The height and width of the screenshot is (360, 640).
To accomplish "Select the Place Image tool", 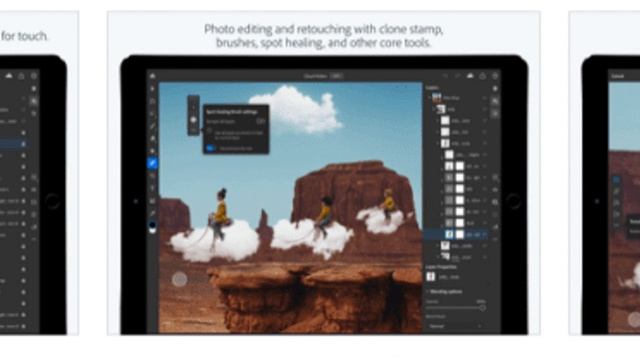I will 153,201.
